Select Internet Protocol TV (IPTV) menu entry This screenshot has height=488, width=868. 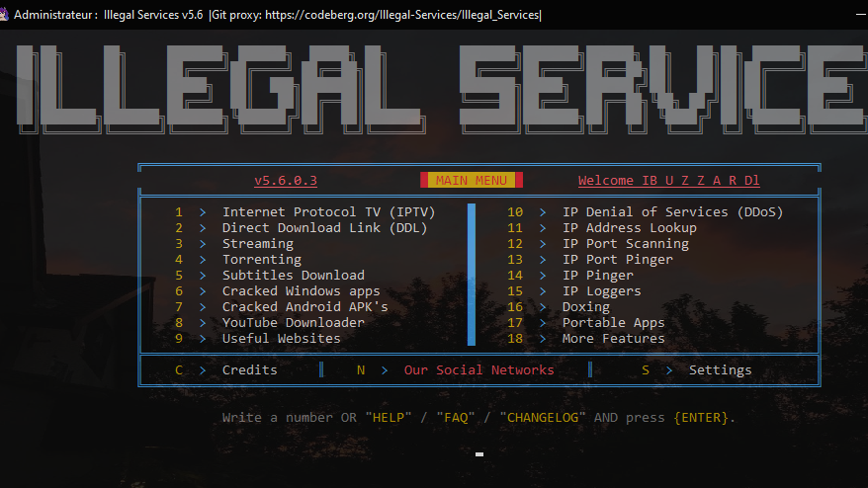[329, 212]
